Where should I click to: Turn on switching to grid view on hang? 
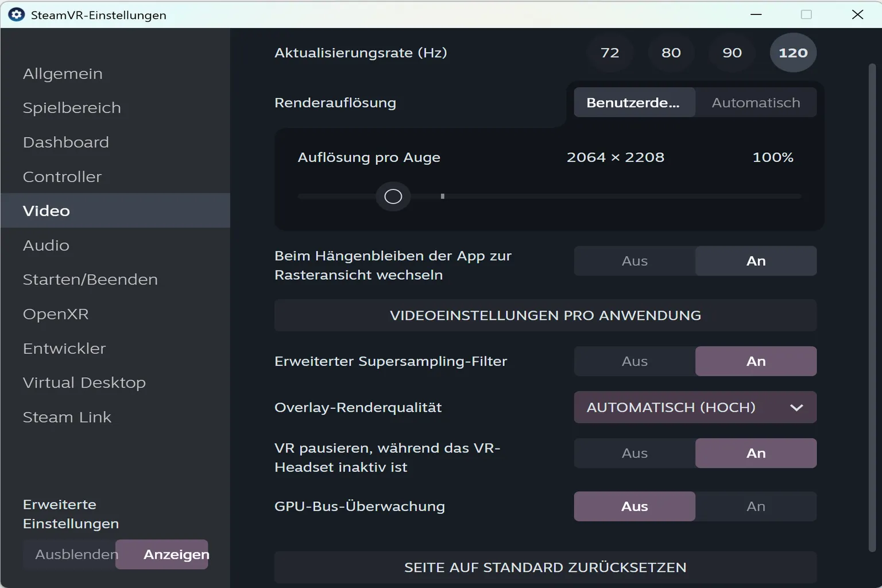[x=756, y=261]
